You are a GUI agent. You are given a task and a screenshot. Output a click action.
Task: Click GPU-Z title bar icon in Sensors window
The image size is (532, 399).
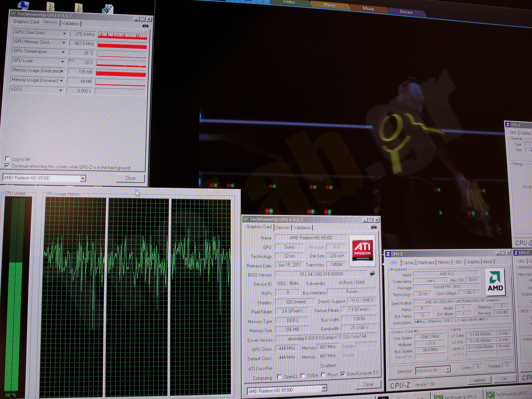(14, 14)
